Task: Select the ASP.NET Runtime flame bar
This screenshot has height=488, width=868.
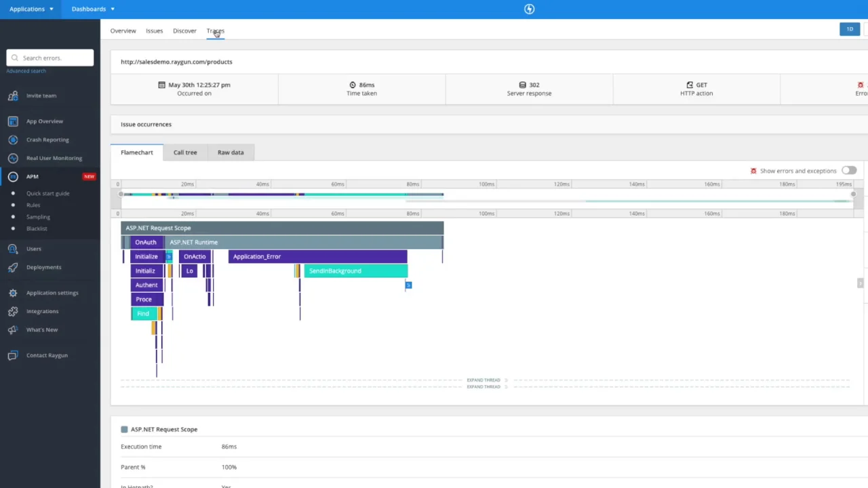Action: pos(304,242)
